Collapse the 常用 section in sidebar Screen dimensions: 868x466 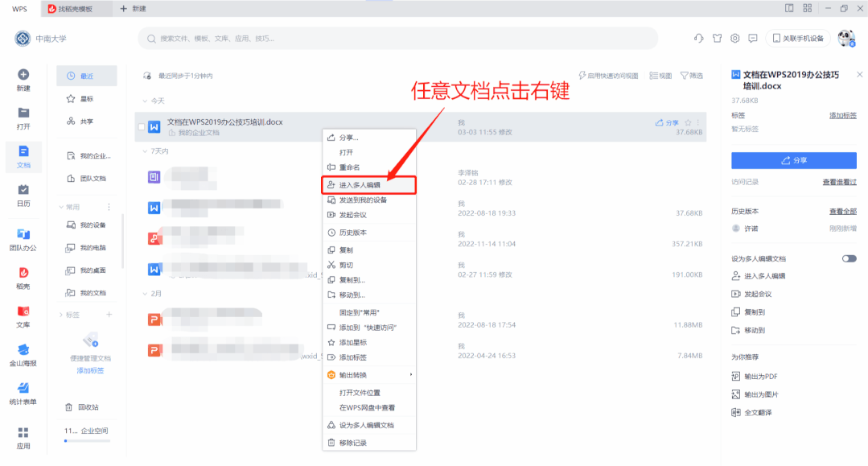[x=61, y=207]
